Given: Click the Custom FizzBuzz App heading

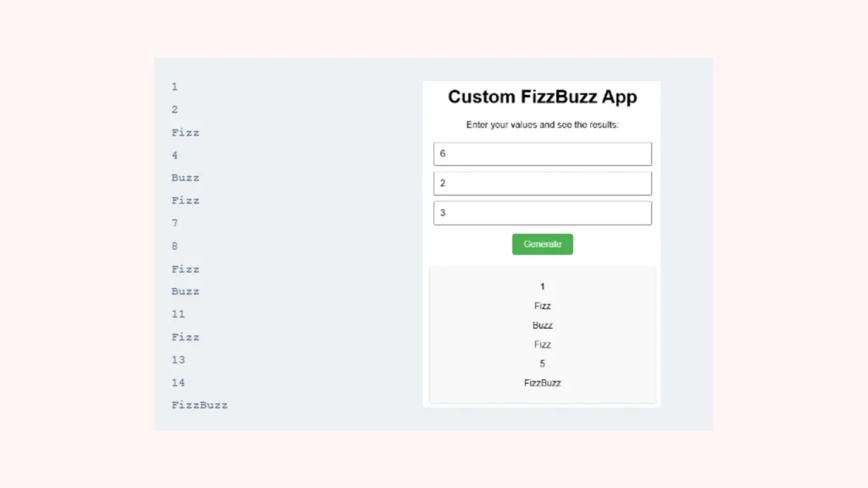Looking at the screenshot, I should (x=542, y=97).
